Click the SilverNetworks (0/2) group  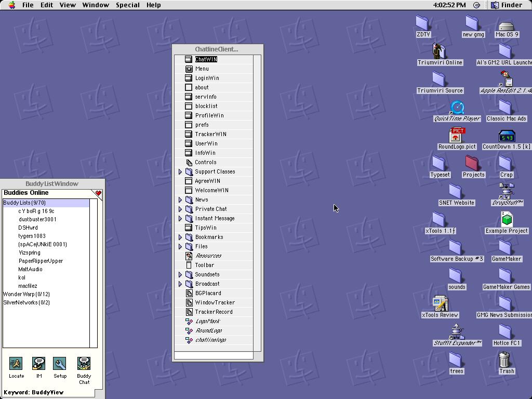point(26,302)
